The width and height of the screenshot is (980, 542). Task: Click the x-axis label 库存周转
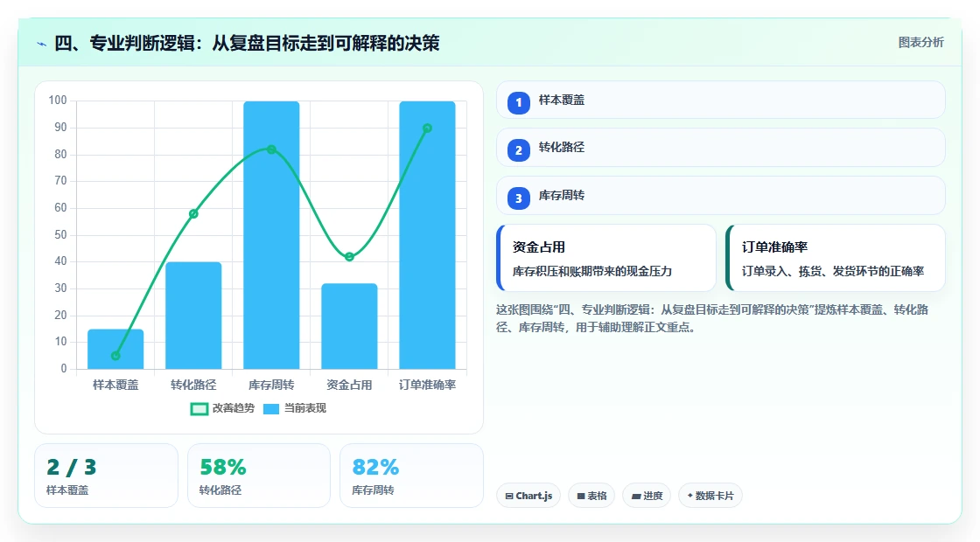point(271,386)
